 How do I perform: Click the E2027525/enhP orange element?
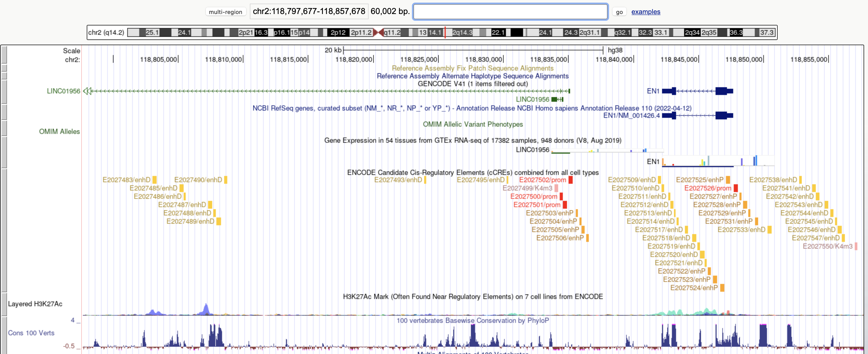pyautogui.click(x=728, y=180)
